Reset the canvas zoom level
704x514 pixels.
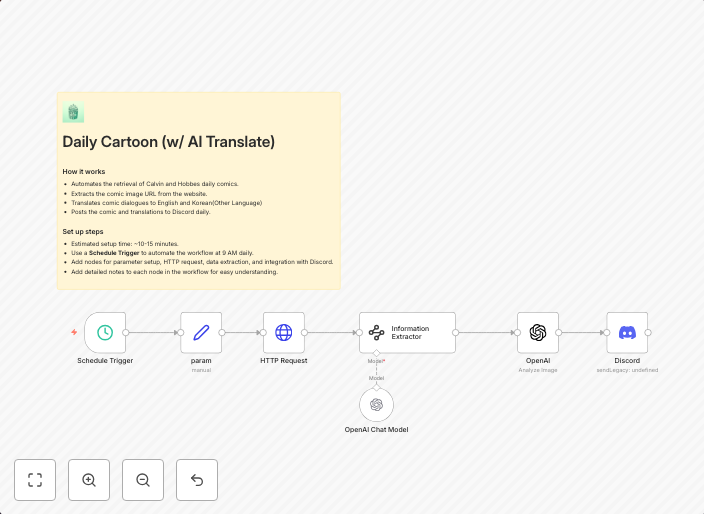coord(197,480)
